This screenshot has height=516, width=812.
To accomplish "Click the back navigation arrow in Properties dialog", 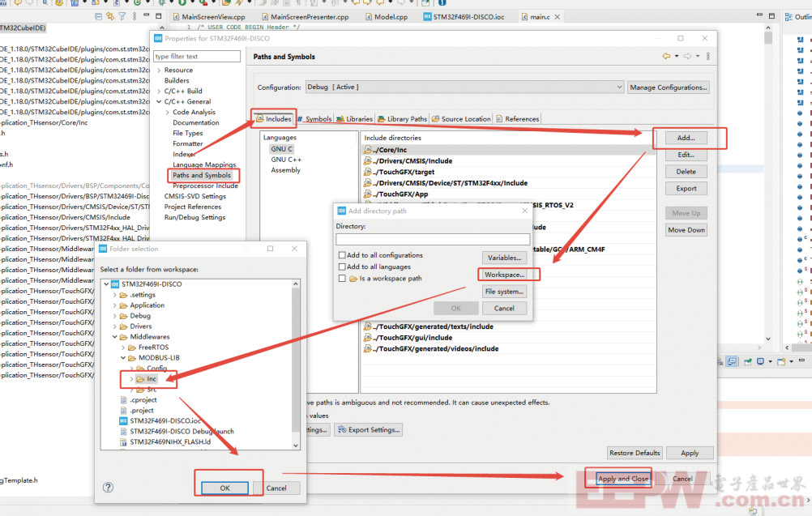I will (x=666, y=57).
